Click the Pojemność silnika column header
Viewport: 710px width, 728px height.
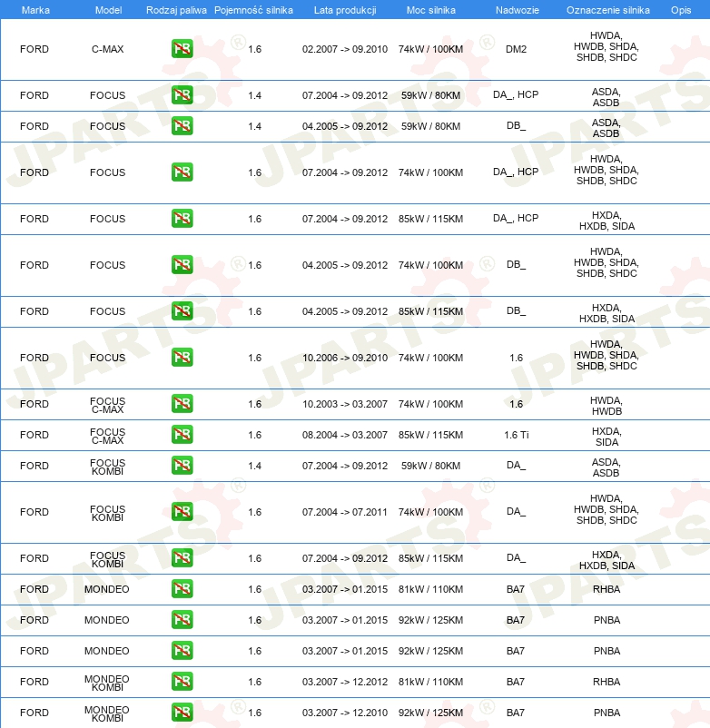(x=253, y=10)
